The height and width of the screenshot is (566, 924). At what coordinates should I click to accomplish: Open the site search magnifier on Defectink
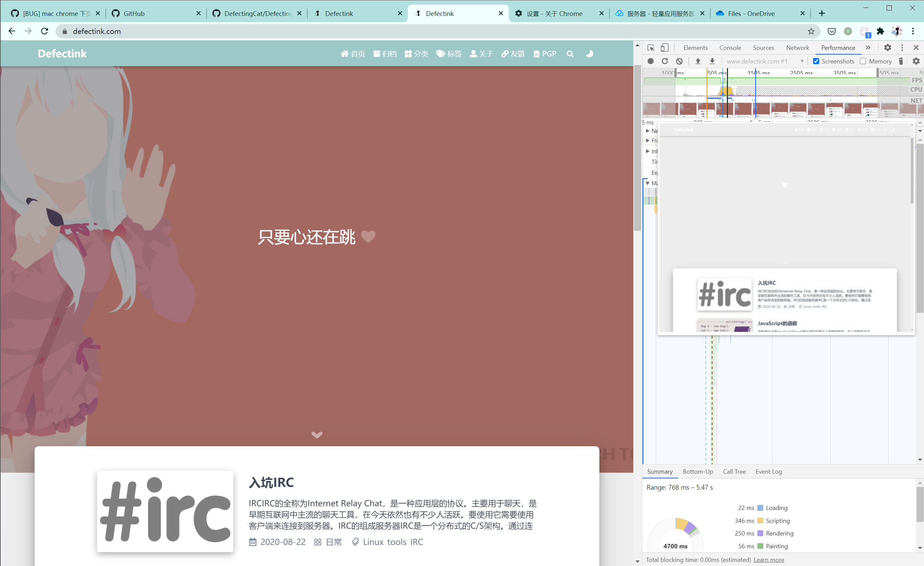[x=570, y=54]
